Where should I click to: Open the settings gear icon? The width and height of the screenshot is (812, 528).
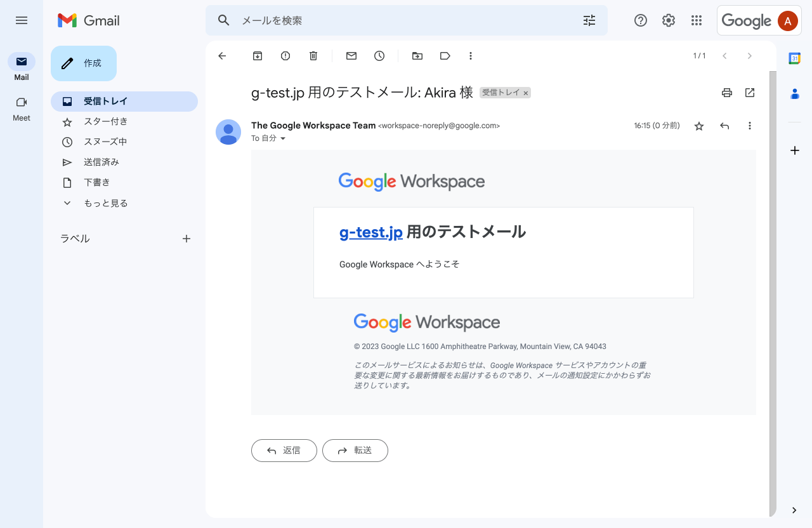point(669,20)
